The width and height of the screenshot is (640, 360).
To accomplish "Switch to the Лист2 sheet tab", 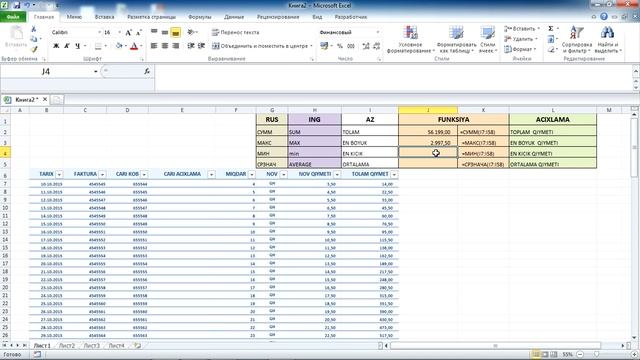I will (x=67, y=345).
